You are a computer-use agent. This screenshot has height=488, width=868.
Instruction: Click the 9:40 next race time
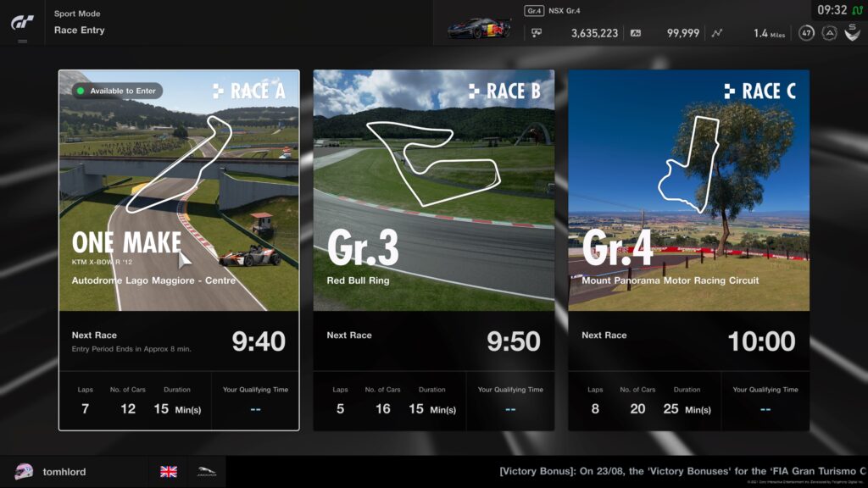(259, 341)
